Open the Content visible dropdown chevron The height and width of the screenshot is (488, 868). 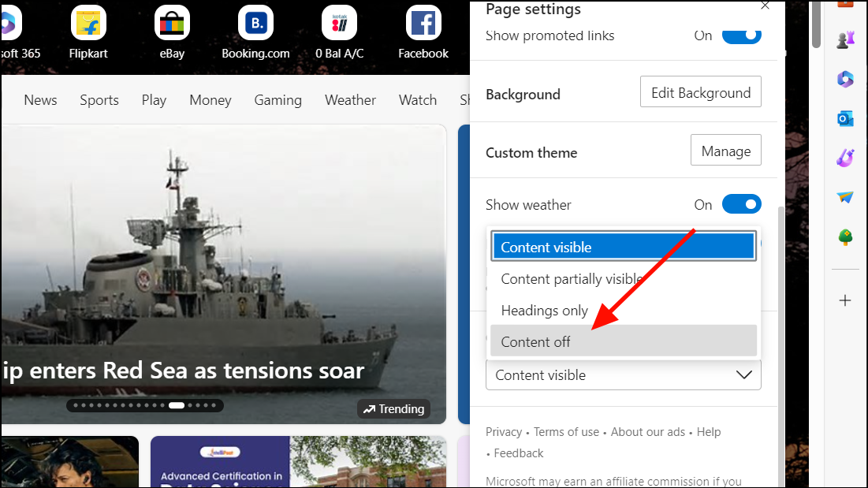(x=743, y=375)
